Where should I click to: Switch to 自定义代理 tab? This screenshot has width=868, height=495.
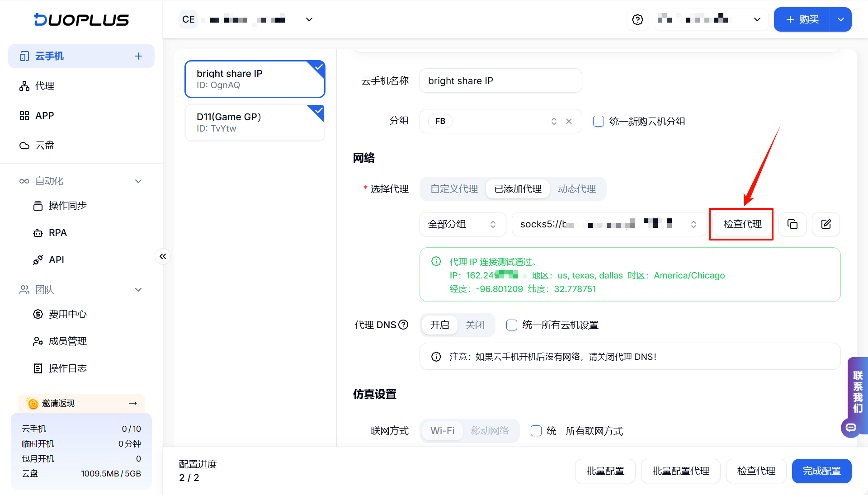pyautogui.click(x=454, y=189)
